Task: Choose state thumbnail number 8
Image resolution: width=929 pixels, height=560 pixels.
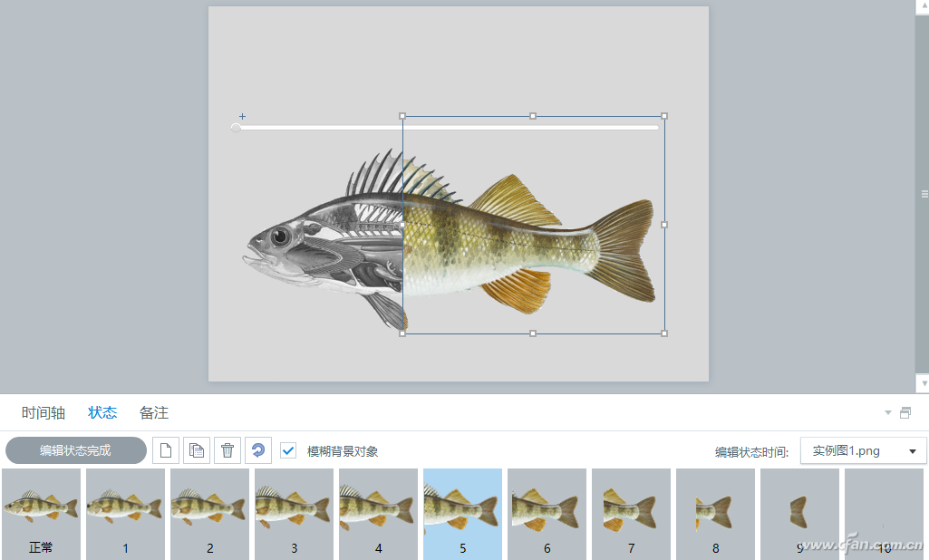Action: 715,512
